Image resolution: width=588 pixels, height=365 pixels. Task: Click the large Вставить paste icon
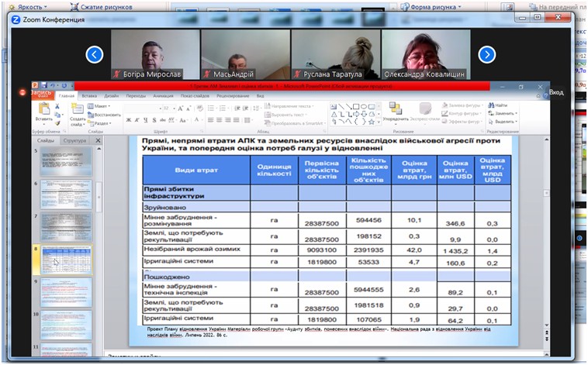(x=44, y=109)
